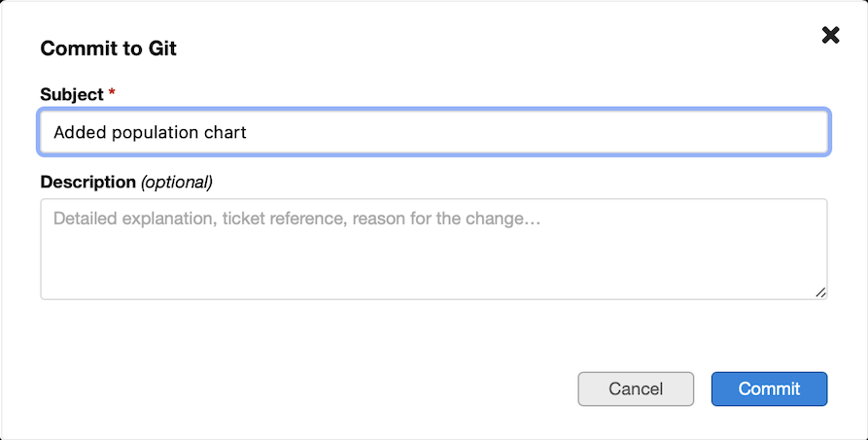
Task: Click the "Detailed explanation" placeholder text
Action: tap(132, 219)
